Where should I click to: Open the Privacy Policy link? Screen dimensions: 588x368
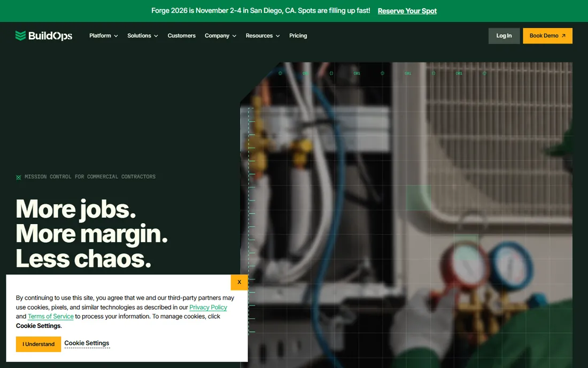coord(208,307)
